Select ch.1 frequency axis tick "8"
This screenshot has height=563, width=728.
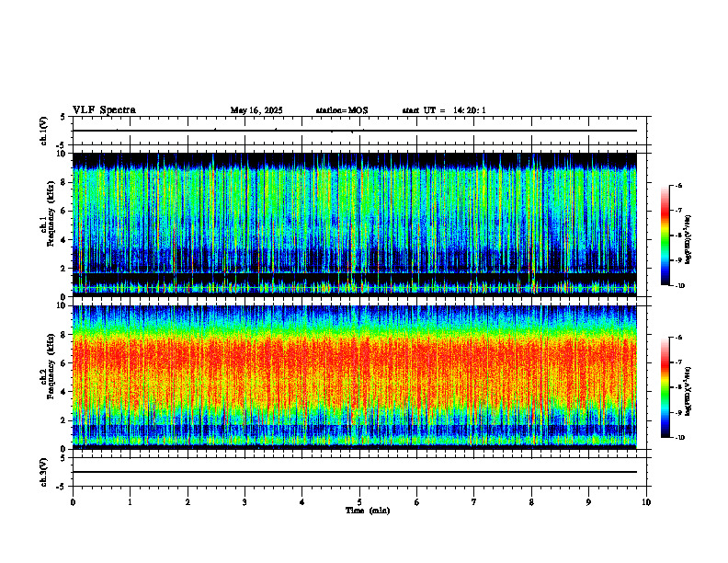(64, 182)
